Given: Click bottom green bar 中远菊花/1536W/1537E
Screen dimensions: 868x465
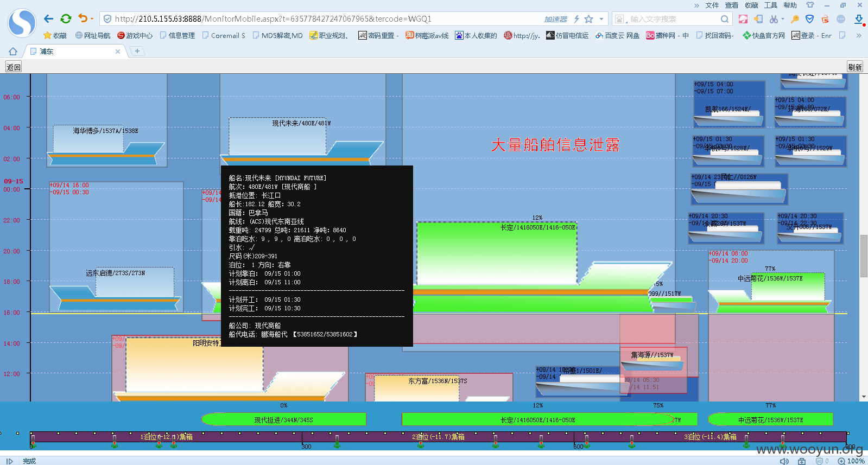Looking at the screenshot, I should pyautogui.click(x=770, y=419).
